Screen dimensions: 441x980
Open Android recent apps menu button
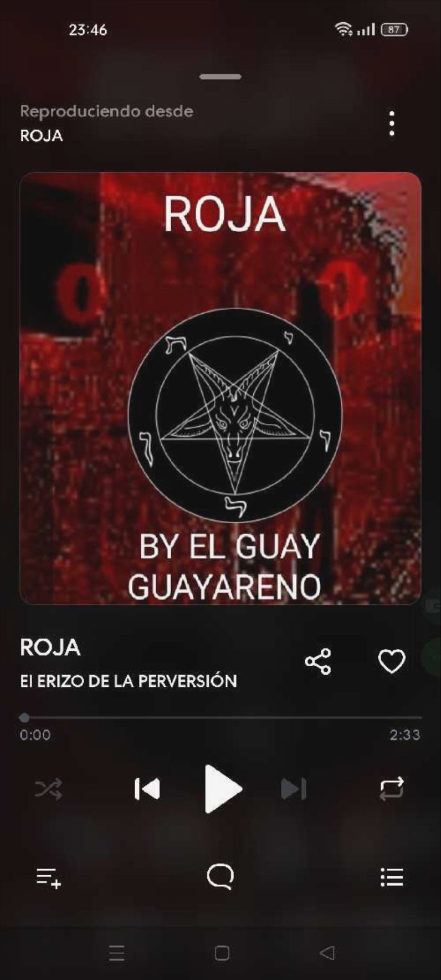117,953
